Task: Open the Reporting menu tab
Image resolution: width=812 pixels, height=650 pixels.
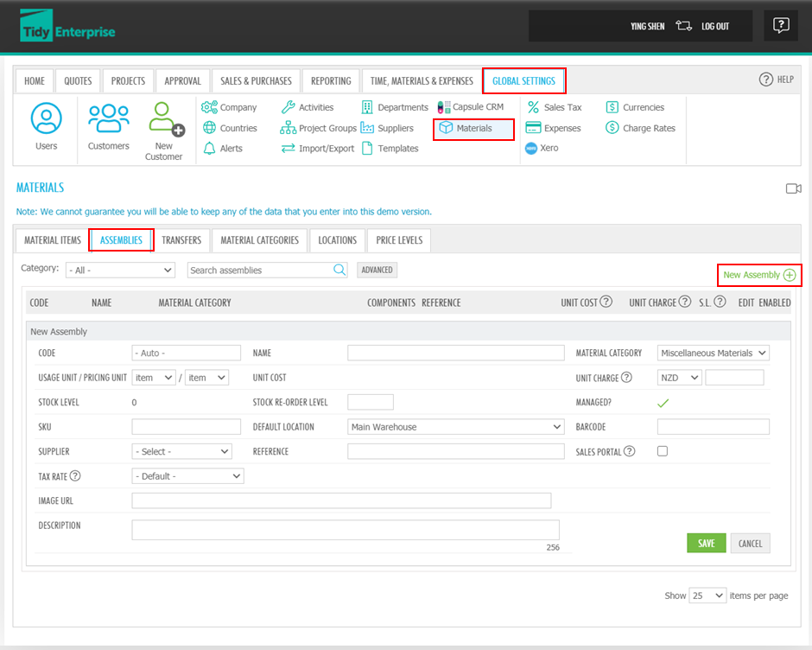Action: (331, 81)
